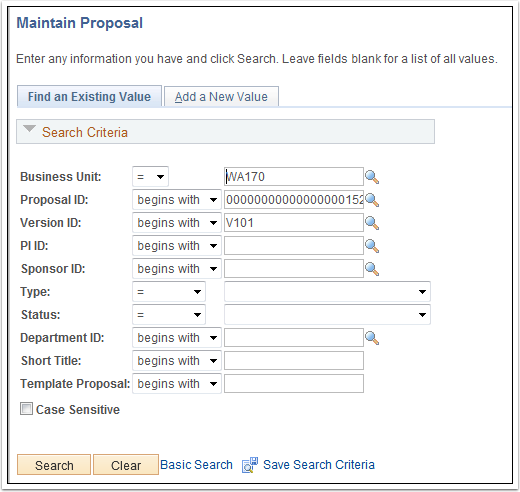
Task: Switch to Add a New Value tab
Action: point(221,97)
